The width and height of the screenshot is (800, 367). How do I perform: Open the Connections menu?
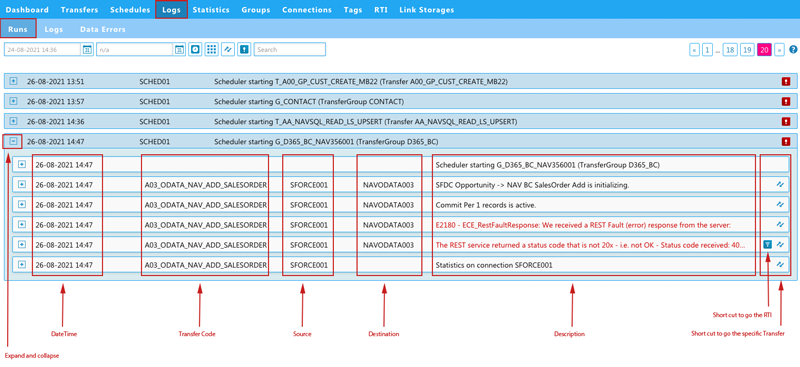307,10
